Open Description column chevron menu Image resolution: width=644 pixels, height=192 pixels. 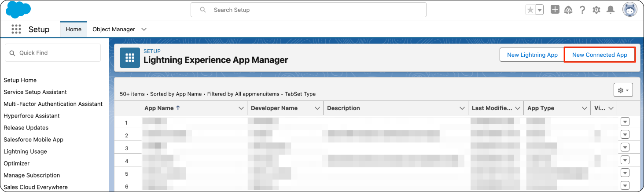[x=462, y=108]
